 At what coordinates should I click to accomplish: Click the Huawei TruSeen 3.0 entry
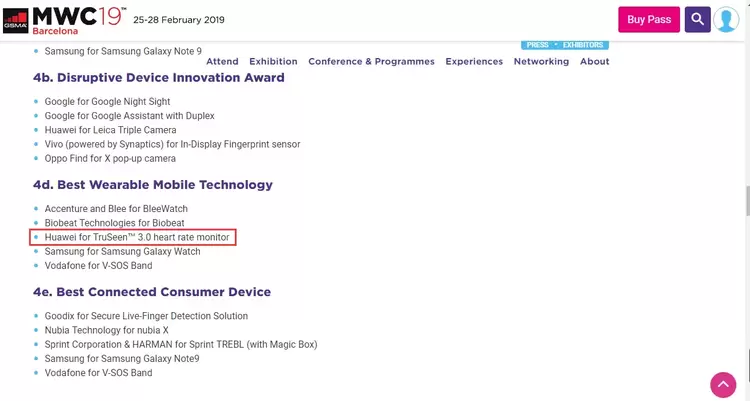(137, 237)
